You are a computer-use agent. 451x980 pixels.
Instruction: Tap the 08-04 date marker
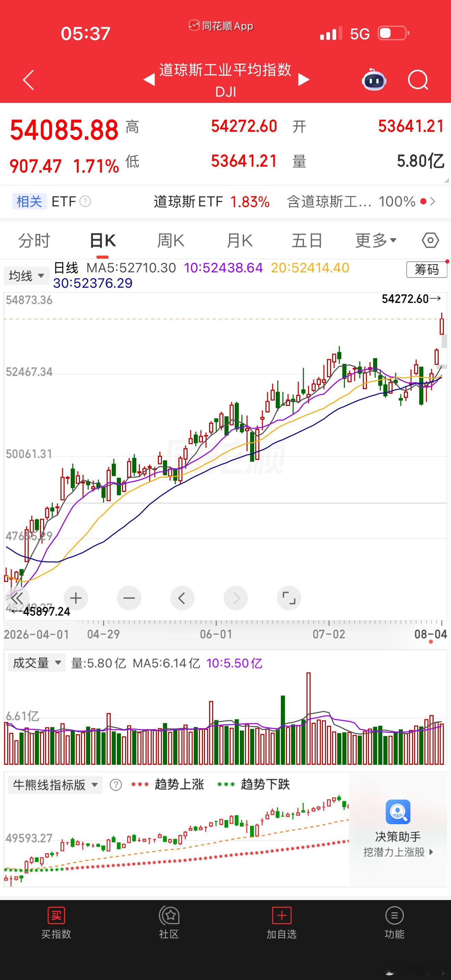[430, 634]
